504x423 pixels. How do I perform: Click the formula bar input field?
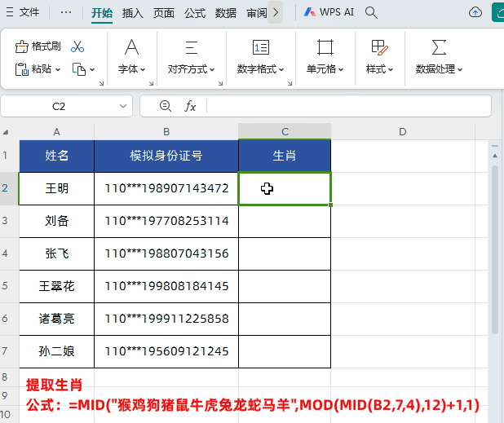pyautogui.click(x=349, y=106)
